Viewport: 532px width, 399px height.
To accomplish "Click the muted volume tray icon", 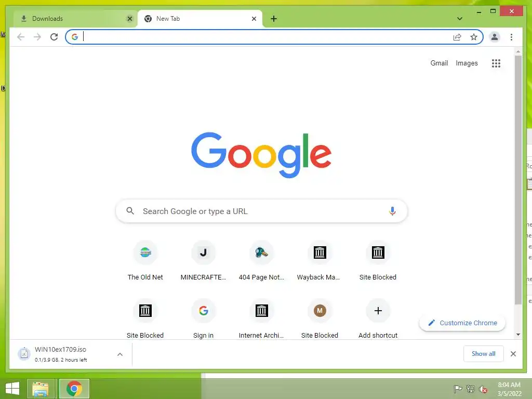I will tap(483, 389).
